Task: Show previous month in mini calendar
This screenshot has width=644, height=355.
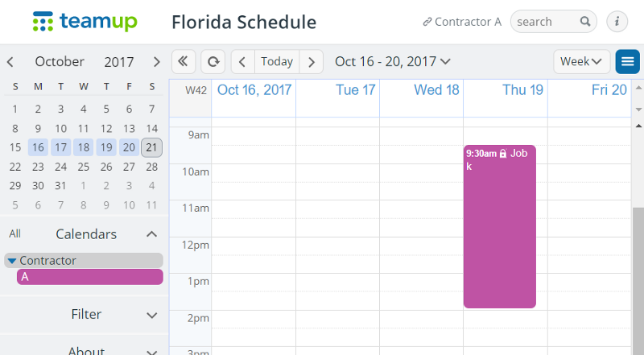Action: click(x=10, y=62)
